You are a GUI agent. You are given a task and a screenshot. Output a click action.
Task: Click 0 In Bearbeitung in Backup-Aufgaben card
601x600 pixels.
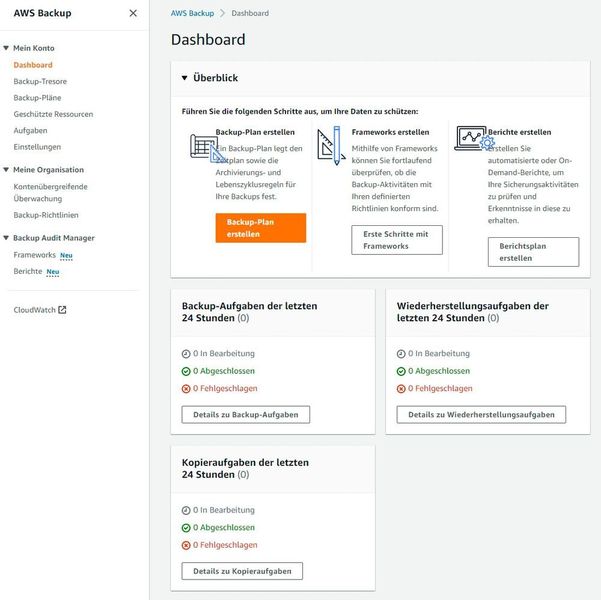(224, 354)
